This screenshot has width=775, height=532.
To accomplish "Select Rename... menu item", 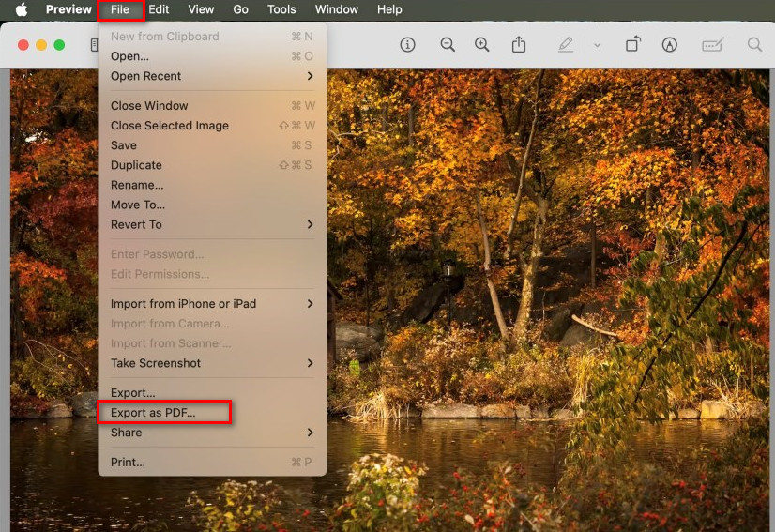I will pyautogui.click(x=213, y=185).
